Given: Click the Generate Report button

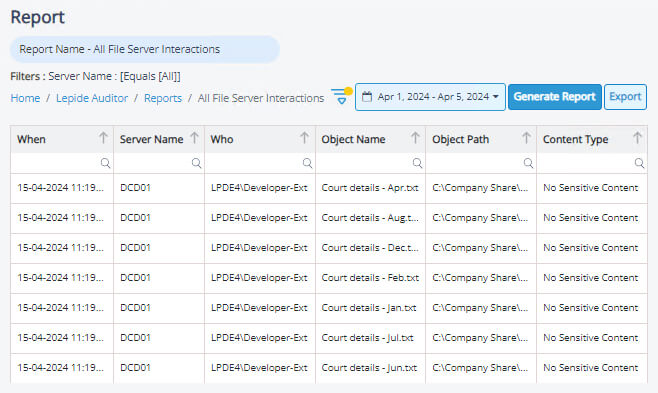Looking at the screenshot, I should (554, 97).
